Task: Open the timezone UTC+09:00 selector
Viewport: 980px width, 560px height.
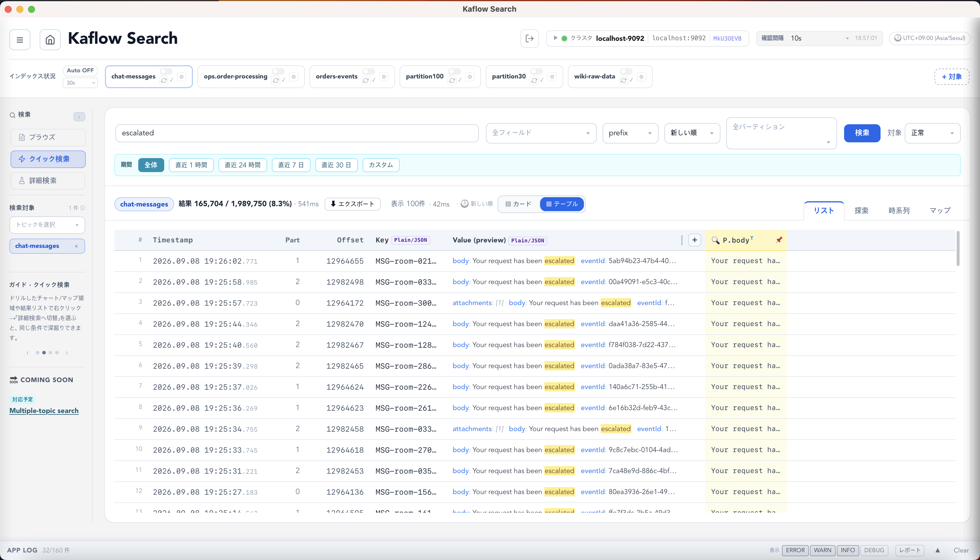Action: [x=929, y=38]
